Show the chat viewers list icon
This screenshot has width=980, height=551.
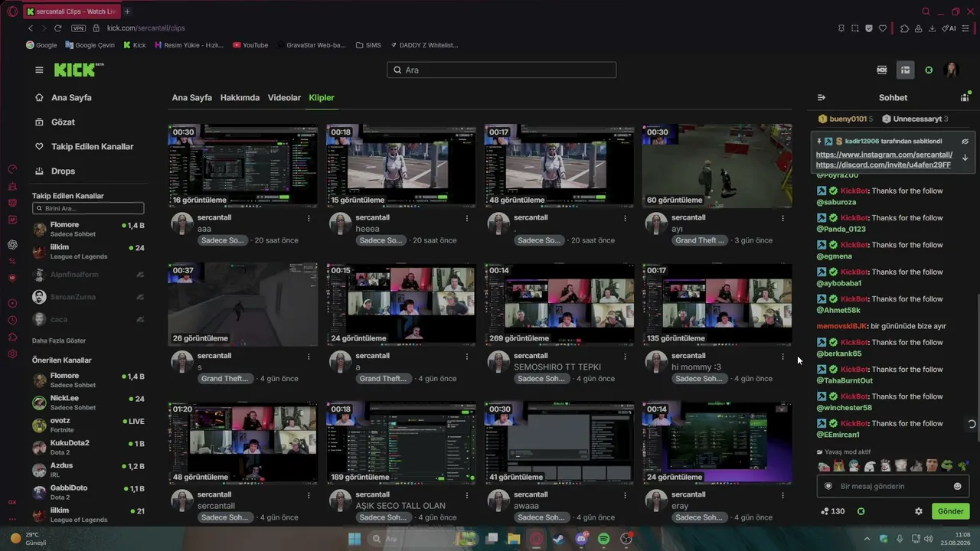[x=965, y=98]
